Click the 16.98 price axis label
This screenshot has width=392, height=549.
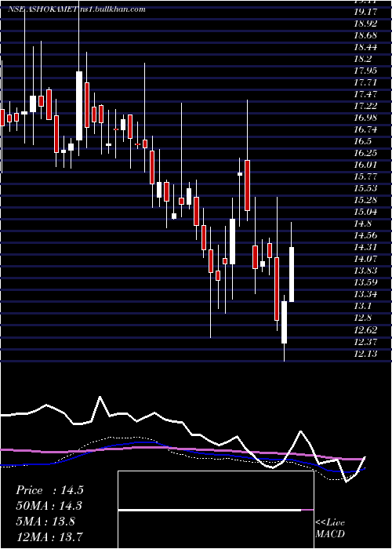click(x=365, y=118)
